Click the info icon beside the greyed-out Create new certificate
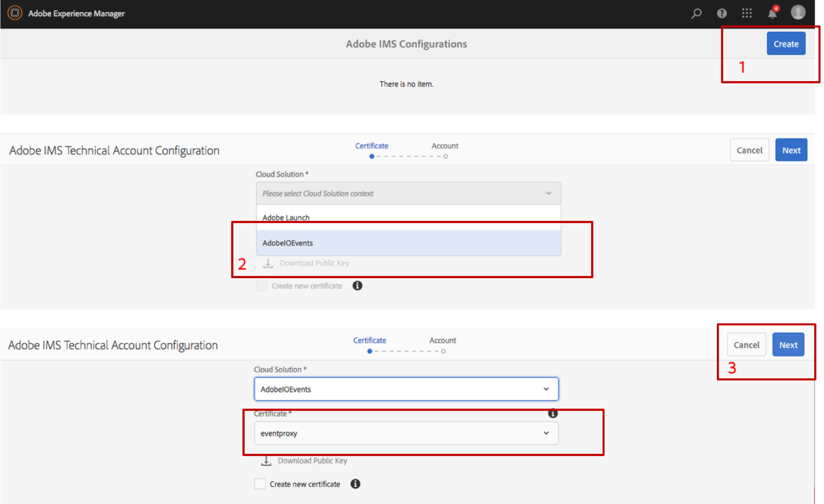Screen dimensions: 824x504 pos(357,285)
